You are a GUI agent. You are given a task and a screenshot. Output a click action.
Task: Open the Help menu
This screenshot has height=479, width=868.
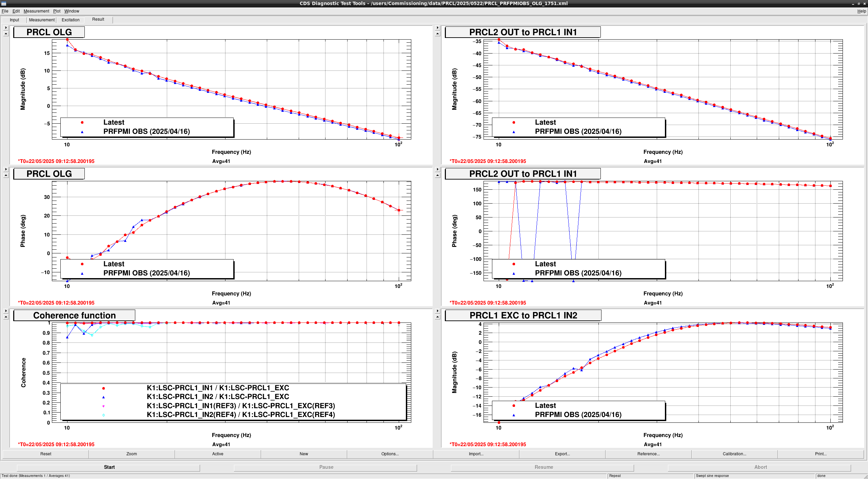click(x=862, y=11)
